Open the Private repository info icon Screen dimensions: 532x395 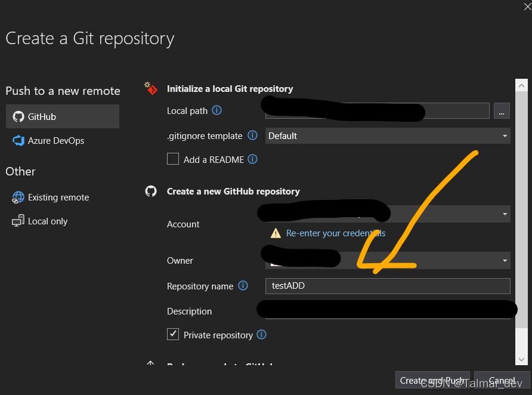pos(262,335)
